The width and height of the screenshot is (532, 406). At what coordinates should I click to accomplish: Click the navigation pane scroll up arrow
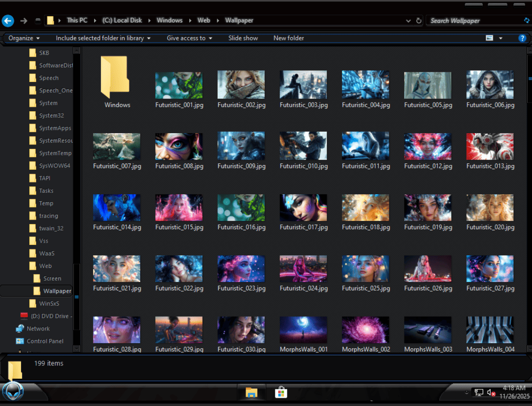click(x=77, y=51)
